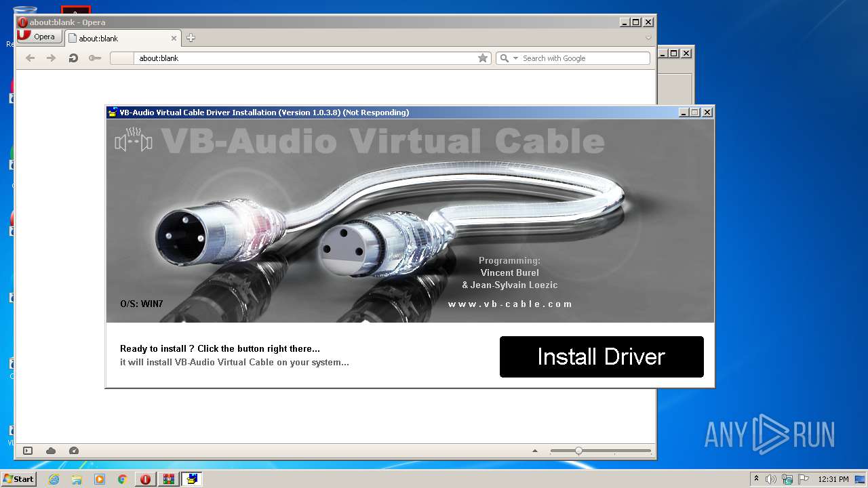Open a new Opera tab
Viewport: 868px width, 488px height.
coord(191,38)
